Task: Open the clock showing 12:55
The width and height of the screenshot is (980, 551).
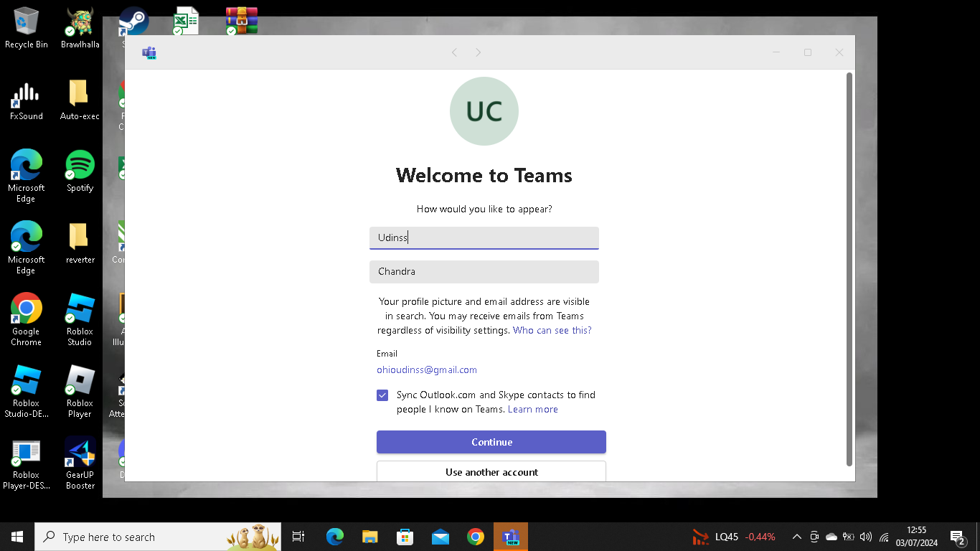Action: tap(916, 537)
